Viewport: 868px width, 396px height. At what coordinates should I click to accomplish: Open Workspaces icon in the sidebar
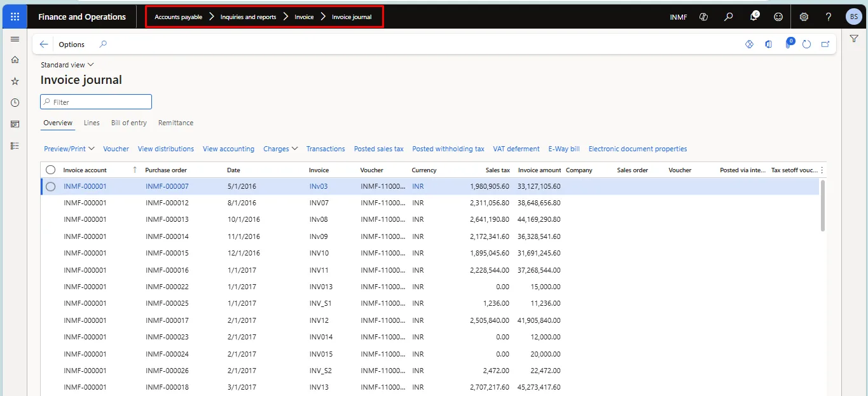coord(15,124)
